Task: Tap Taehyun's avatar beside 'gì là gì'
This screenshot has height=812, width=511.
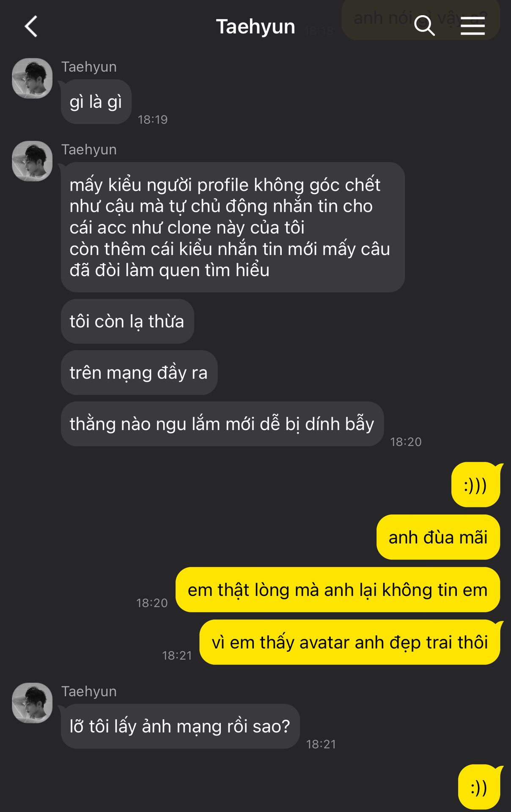Action: click(x=32, y=78)
